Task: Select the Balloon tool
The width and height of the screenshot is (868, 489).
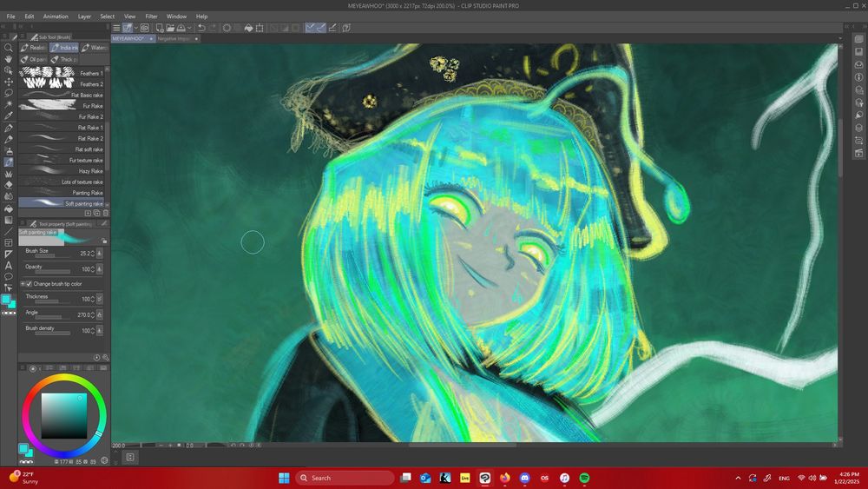Action: coord(9,276)
